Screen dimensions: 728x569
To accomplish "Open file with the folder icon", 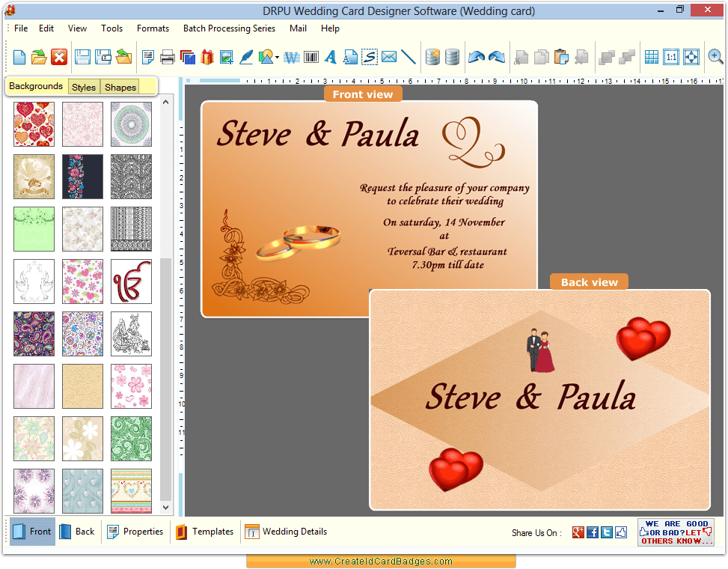I will pyautogui.click(x=40, y=57).
